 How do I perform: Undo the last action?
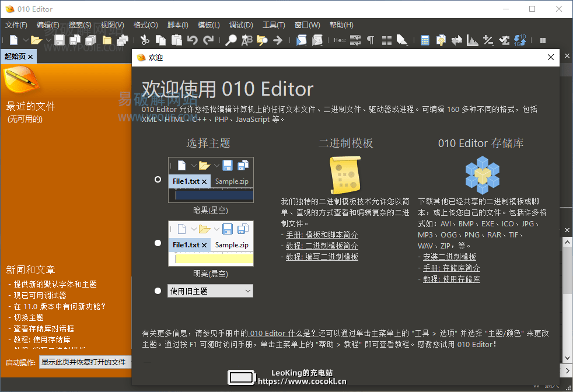[192, 40]
